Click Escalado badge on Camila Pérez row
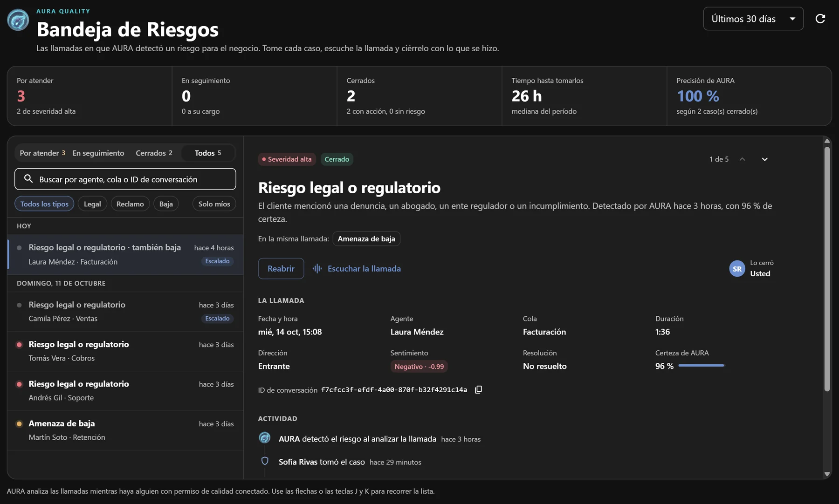The image size is (839, 504). [217, 319]
